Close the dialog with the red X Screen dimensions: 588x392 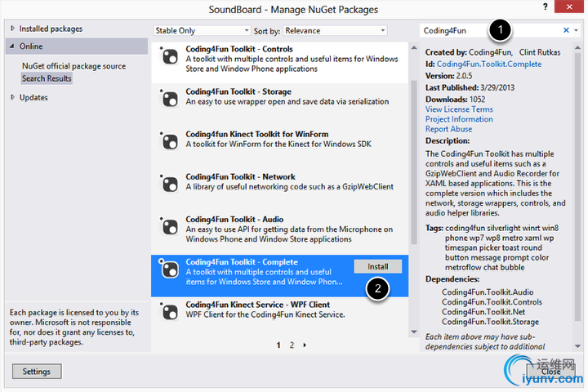569,7
